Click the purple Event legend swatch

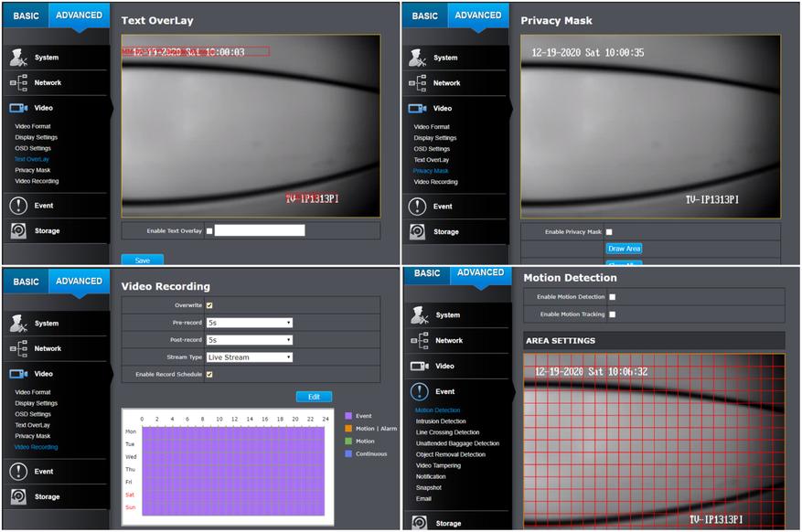[x=348, y=416]
